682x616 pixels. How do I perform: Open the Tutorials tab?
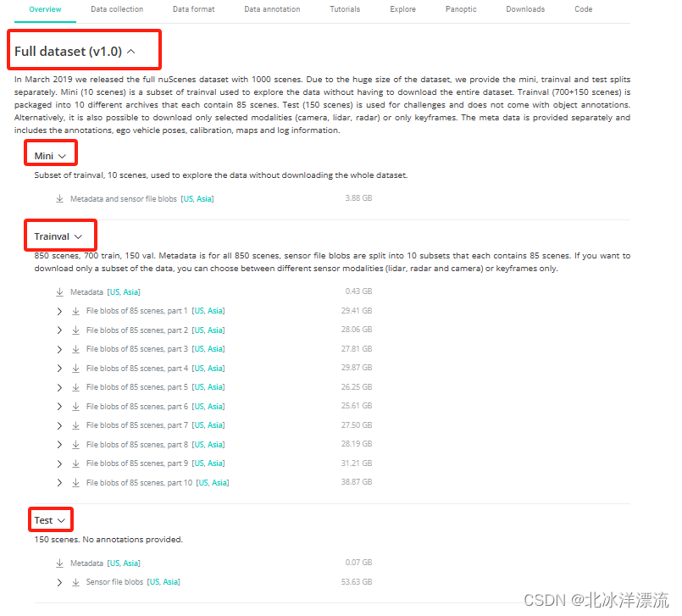pos(345,9)
